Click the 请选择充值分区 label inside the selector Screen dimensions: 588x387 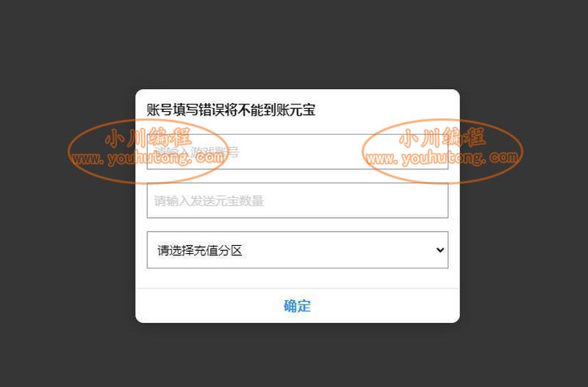200,250
